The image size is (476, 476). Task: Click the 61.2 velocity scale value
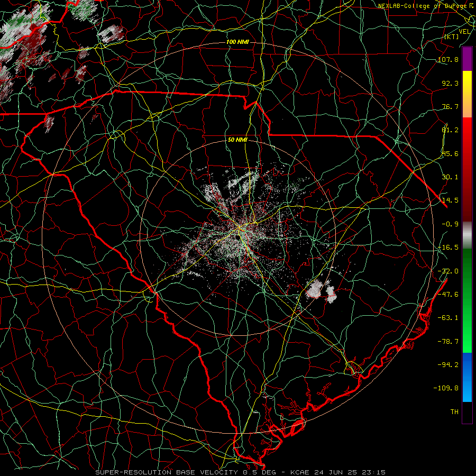[450, 130]
